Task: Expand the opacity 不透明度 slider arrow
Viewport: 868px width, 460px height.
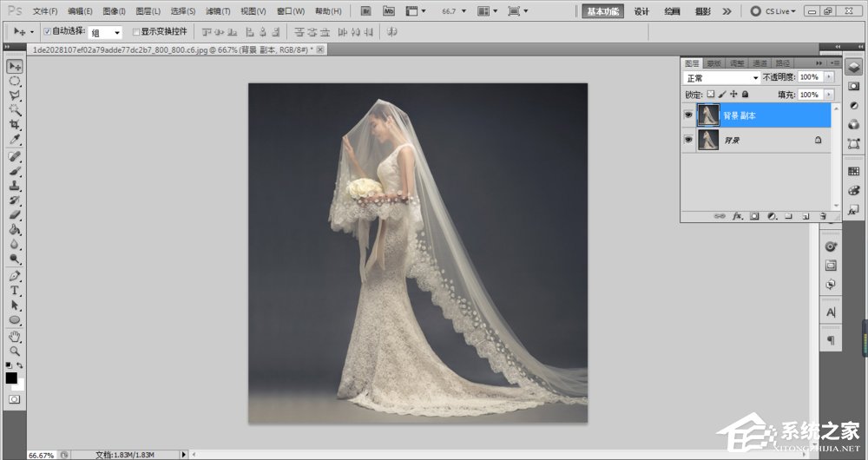Action: click(x=829, y=78)
